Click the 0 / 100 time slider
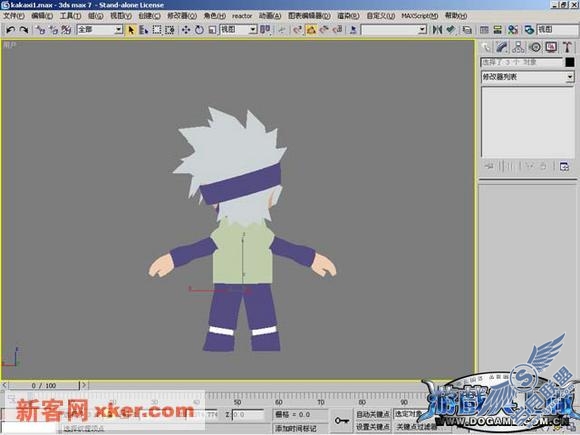This screenshot has height=435, width=580. click(44, 385)
